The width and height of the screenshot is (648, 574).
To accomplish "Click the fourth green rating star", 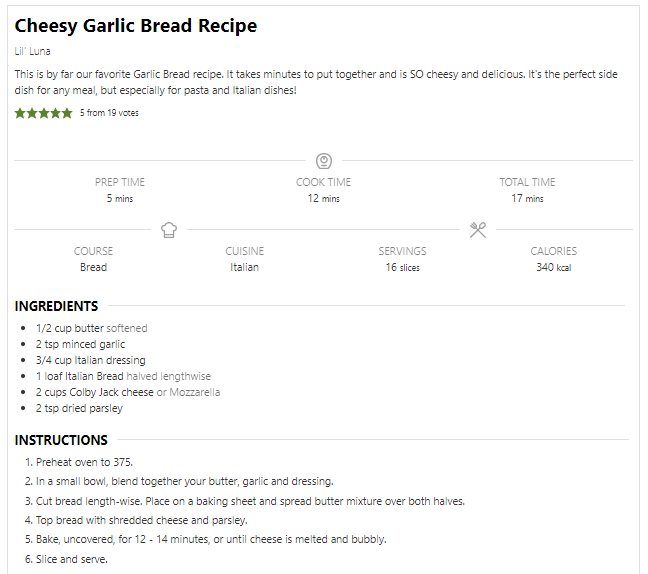I will click(x=55, y=113).
